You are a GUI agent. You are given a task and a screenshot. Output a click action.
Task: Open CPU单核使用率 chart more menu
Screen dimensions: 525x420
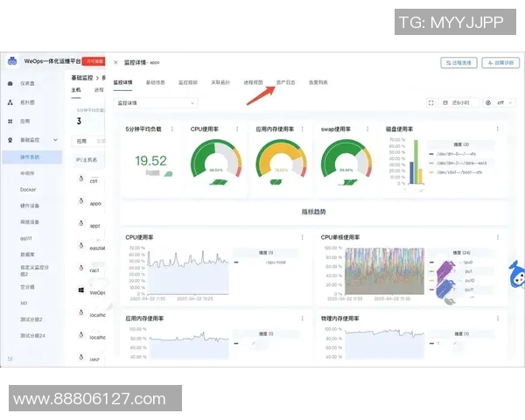498,237
